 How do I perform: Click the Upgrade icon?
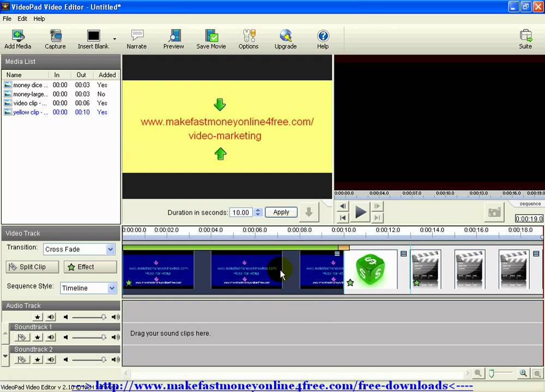click(x=286, y=39)
